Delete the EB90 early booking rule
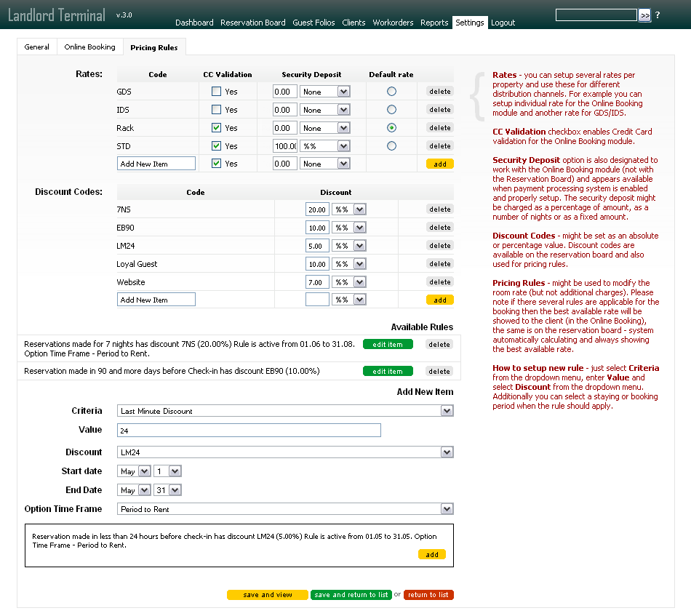Screen dimensions: 691x616 439,371
